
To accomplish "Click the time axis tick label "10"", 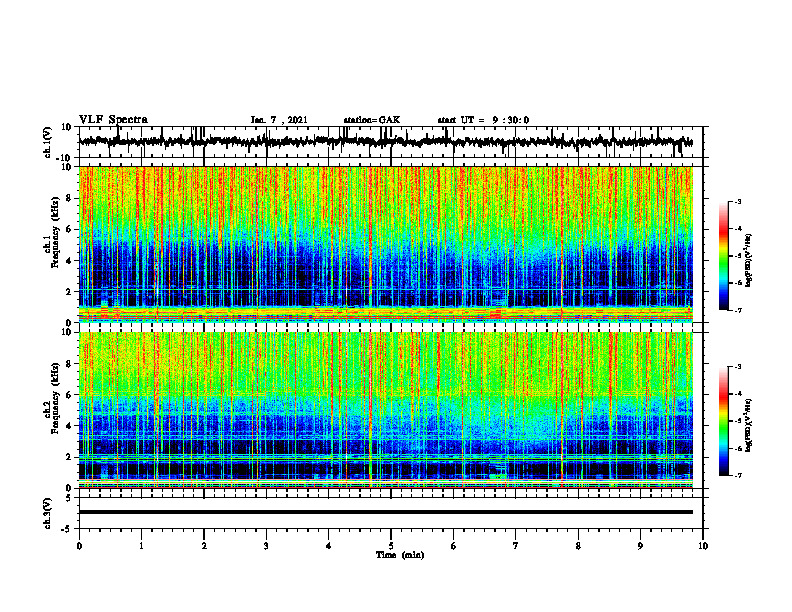I will point(703,545).
